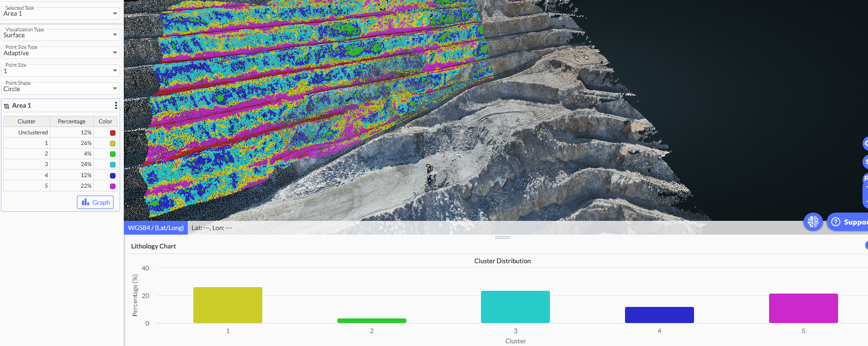Click the WGS84 / (Lat/Long) coordinate label
Image resolution: width=868 pixels, height=346 pixels.
(156, 228)
